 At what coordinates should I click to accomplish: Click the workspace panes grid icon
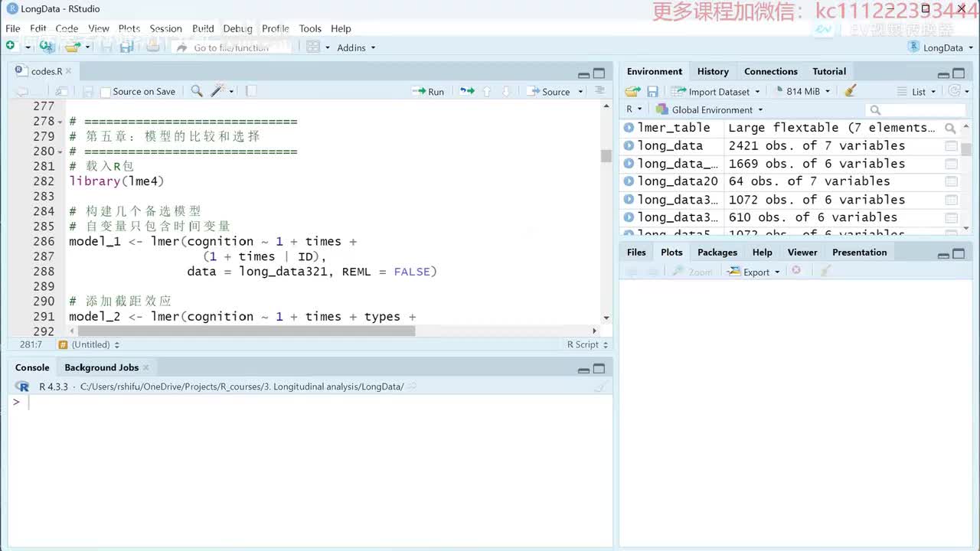pyautogui.click(x=312, y=47)
